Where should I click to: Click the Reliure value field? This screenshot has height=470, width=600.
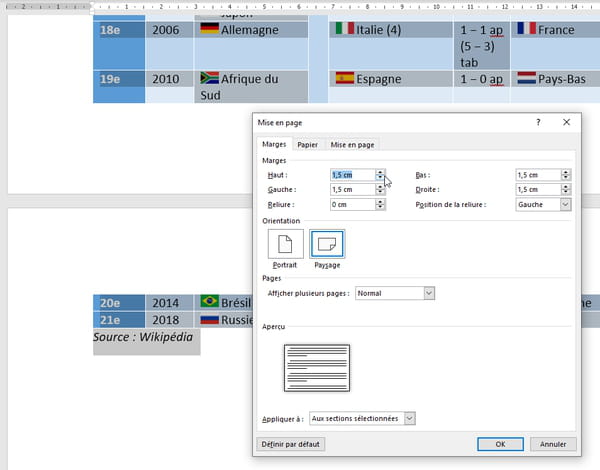point(352,204)
